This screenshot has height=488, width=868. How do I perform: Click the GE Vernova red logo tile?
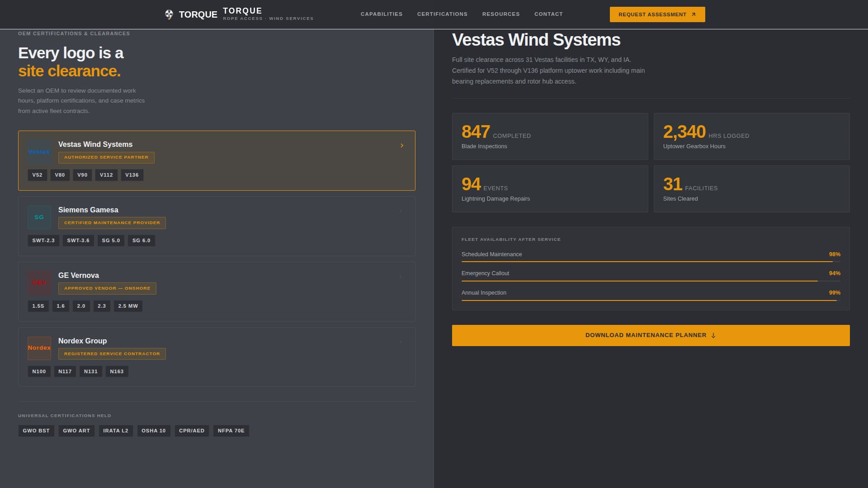(x=39, y=283)
